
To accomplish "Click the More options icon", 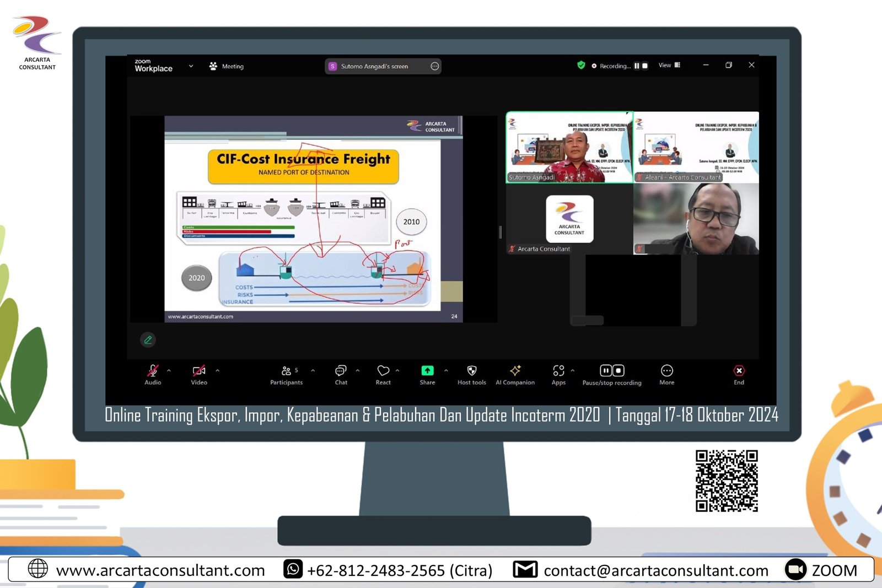I will 666,371.
